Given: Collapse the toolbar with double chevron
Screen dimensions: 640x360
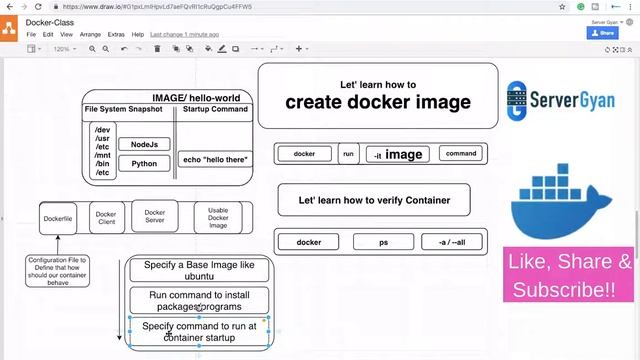Looking at the screenshot, I should click(630, 50).
